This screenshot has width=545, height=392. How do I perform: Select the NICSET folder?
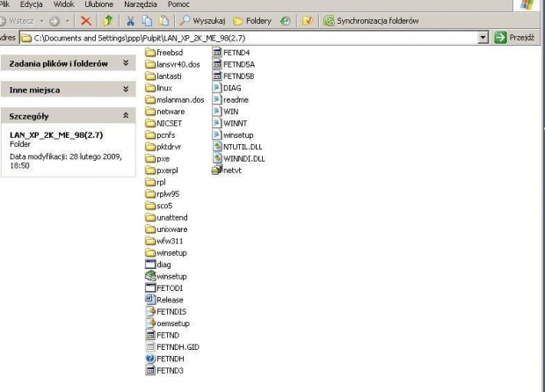point(163,123)
